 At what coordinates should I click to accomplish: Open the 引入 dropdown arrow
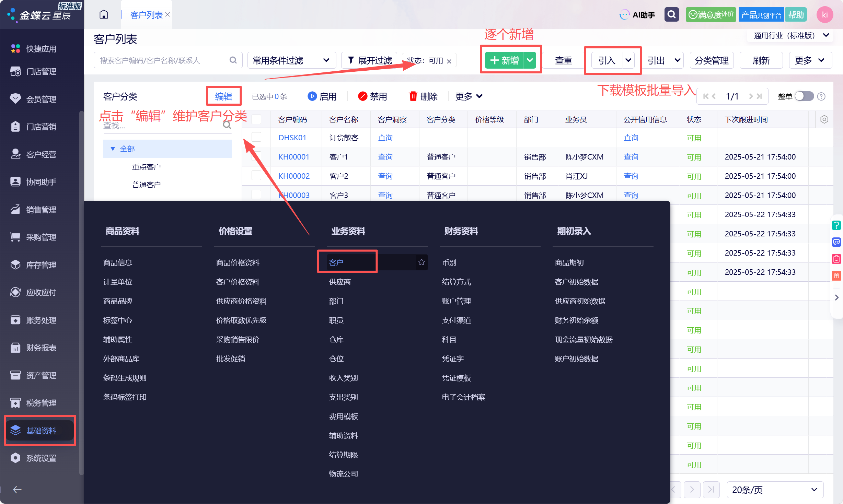click(628, 60)
